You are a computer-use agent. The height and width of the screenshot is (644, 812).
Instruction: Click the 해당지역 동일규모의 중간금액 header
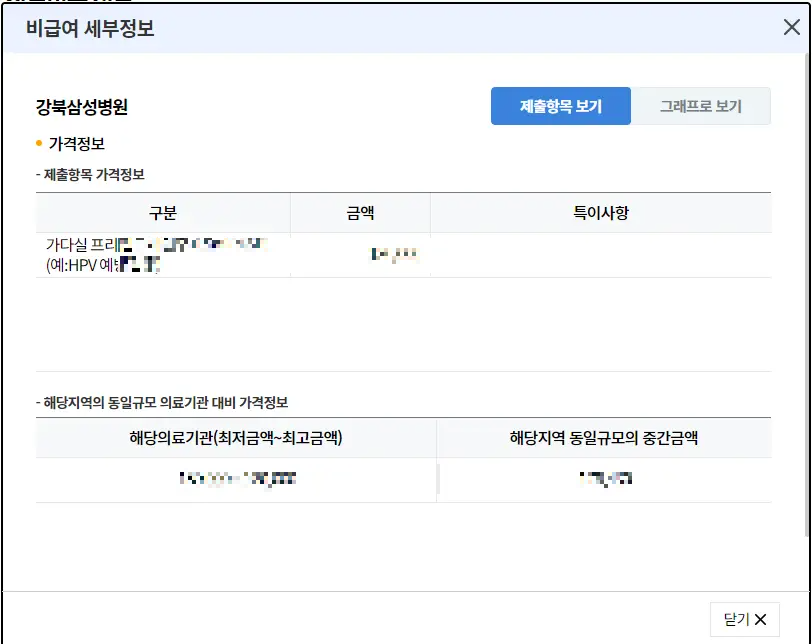[x=604, y=439]
